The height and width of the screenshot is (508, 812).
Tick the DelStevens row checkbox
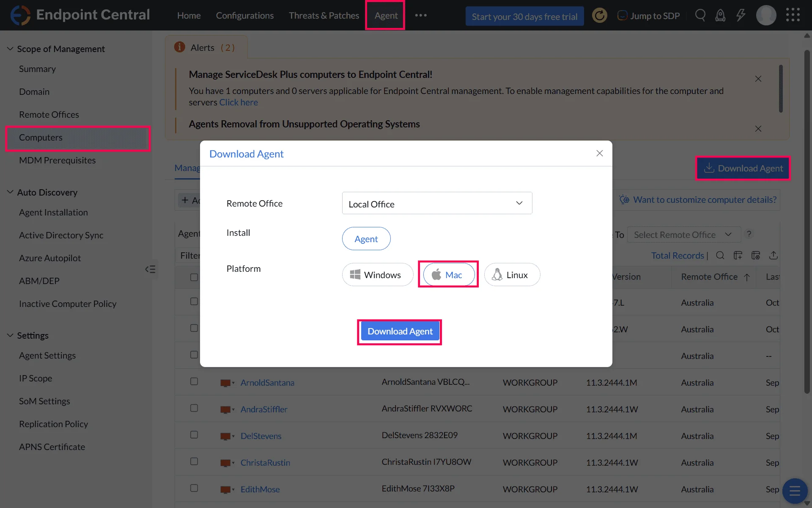194,435
